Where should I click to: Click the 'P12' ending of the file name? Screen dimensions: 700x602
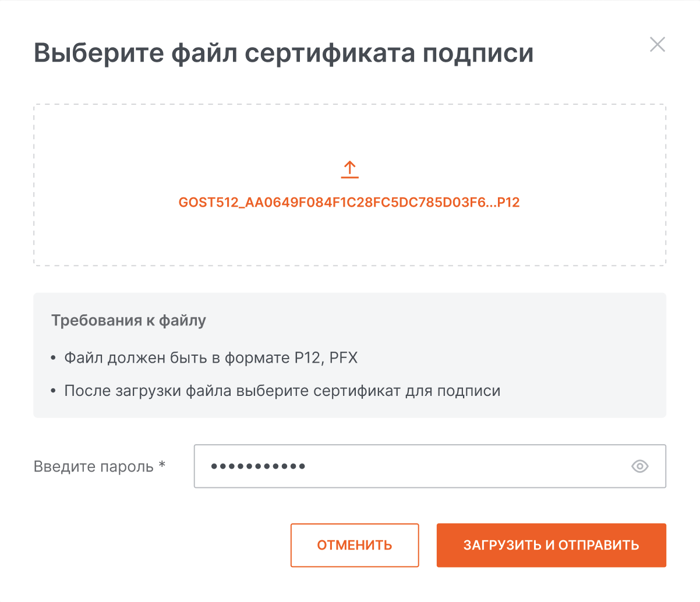[508, 203]
